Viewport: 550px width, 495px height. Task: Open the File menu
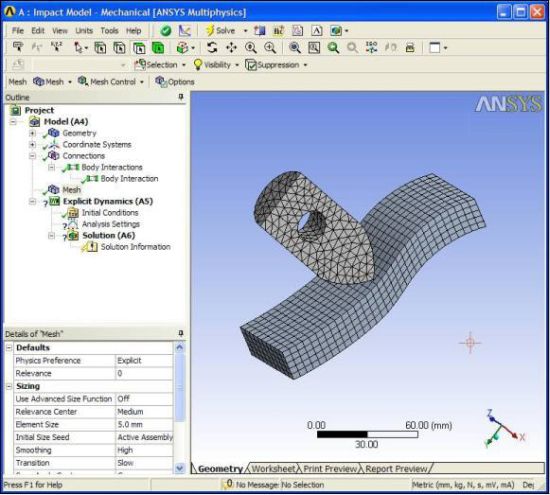[18, 31]
